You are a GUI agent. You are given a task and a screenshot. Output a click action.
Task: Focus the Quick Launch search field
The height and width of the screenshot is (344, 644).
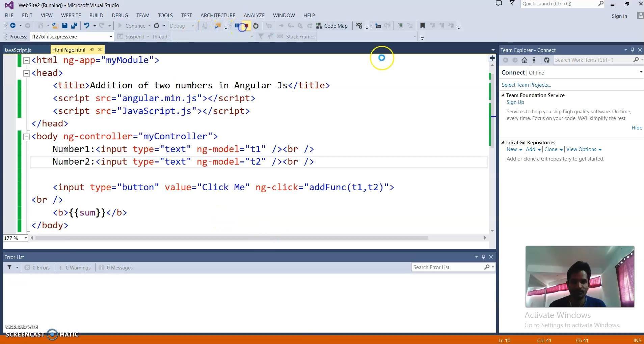point(562,4)
